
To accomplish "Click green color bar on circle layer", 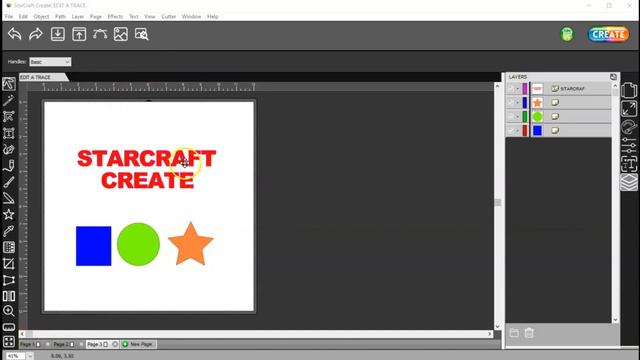I will pyautogui.click(x=525, y=116).
